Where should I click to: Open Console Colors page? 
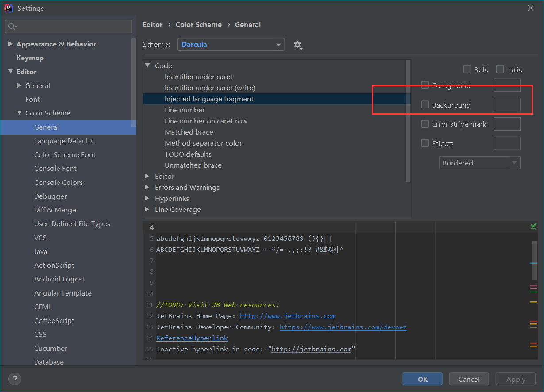(58, 183)
